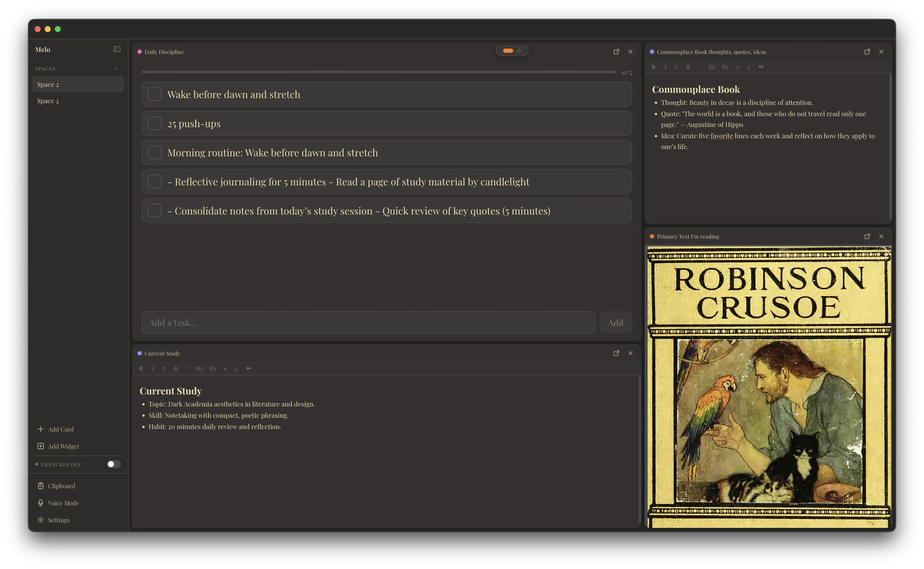Click Add Widget in the sidebar
Viewport: 924px width, 569px height.
tap(63, 446)
